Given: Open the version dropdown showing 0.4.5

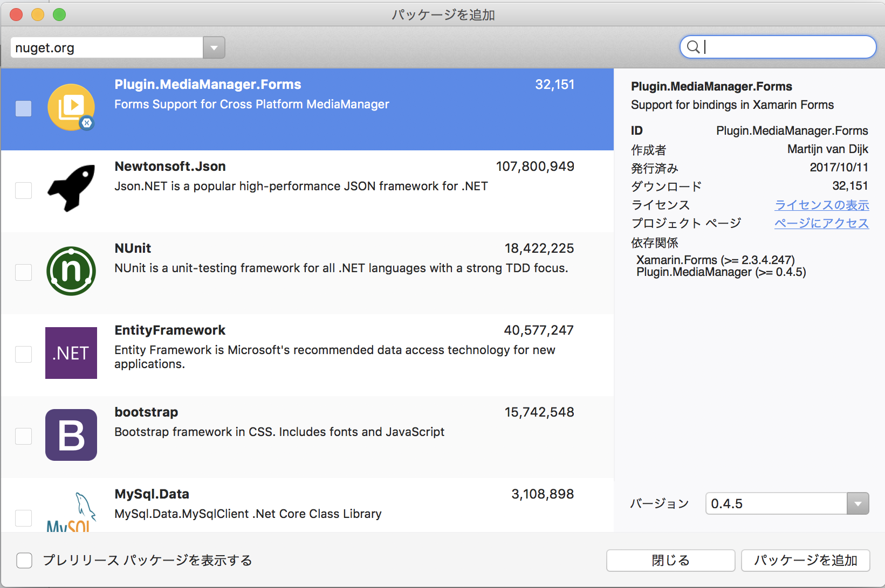Looking at the screenshot, I should point(857,503).
